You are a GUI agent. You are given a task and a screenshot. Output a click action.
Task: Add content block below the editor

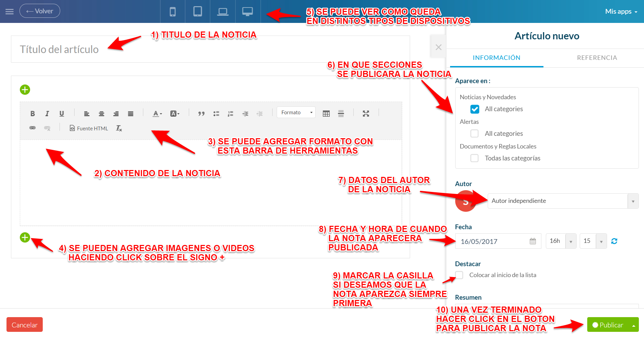pos(25,237)
